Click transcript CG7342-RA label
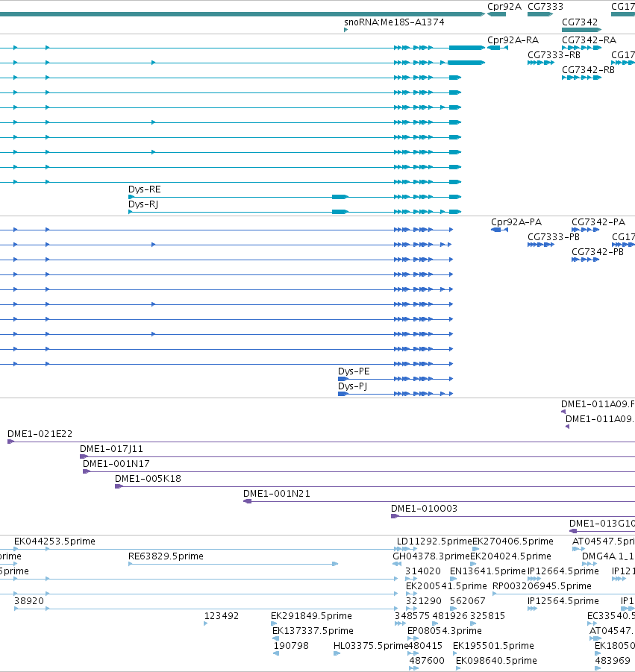Viewport: 635px width, 672px height. tap(589, 40)
